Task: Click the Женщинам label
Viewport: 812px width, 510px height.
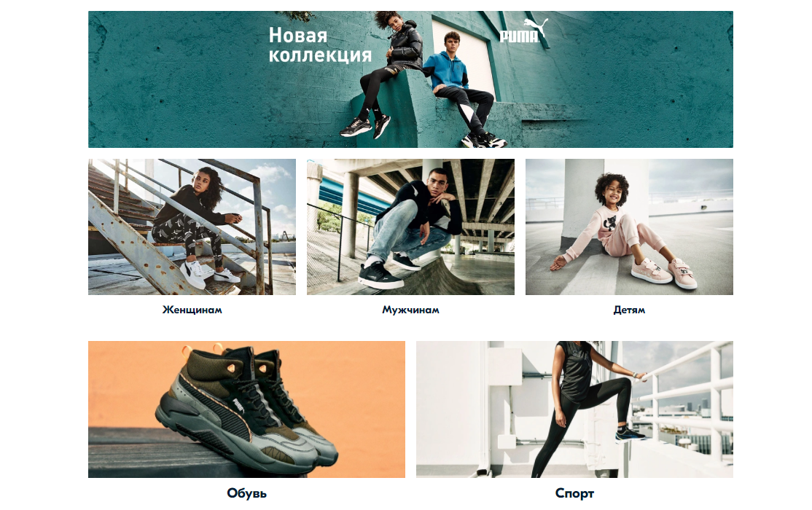Action: [x=192, y=310]
